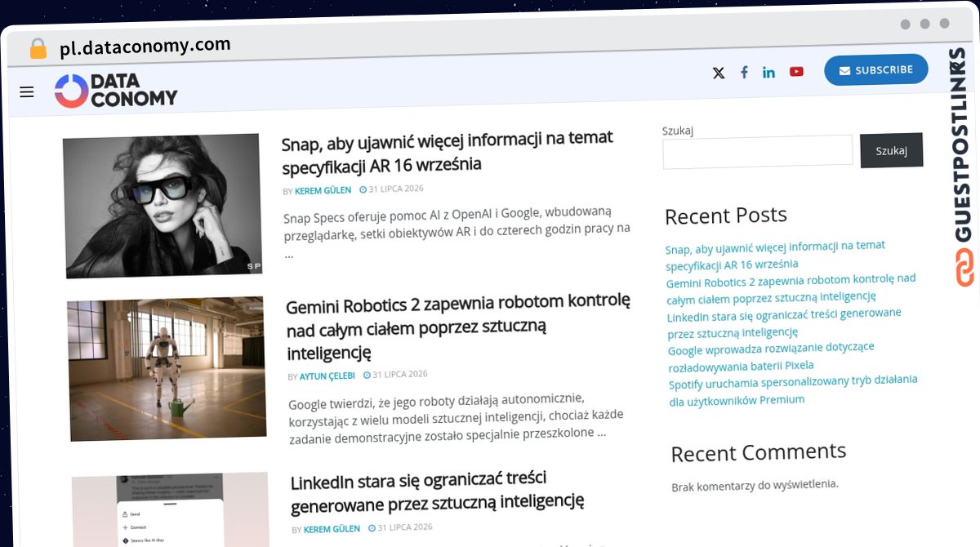Screen dimensions: 980x547
Task: Click the pl.dataconomy.com address bar URL
Action: click(x=145, y=47)
